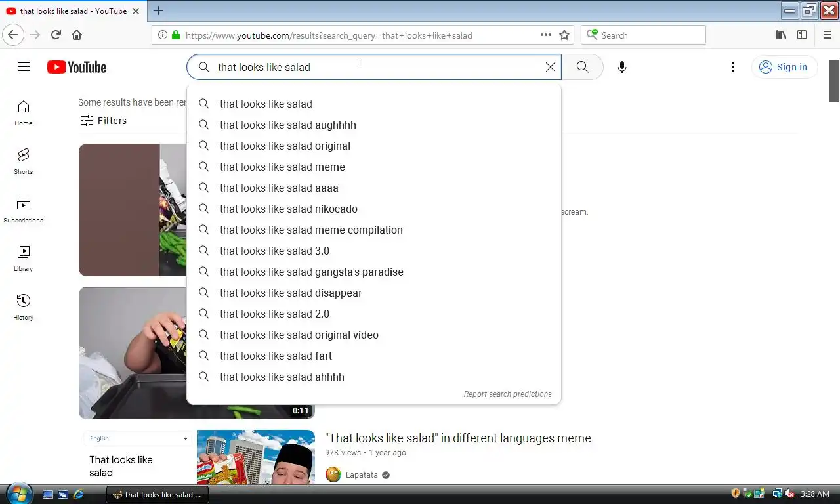Close the YouTube tab
Screen dimensions: 840x504
(x=136, y=11)
